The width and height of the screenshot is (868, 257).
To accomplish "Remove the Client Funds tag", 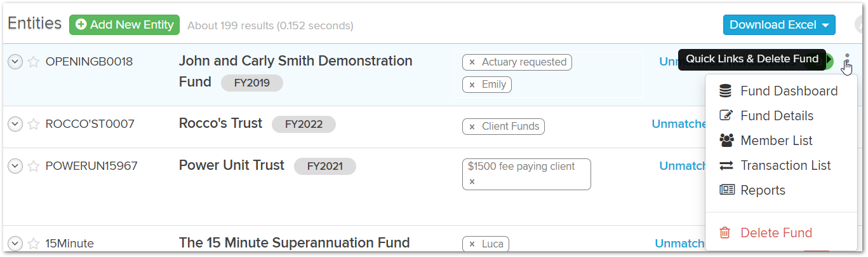I will (x=472, y=127).
